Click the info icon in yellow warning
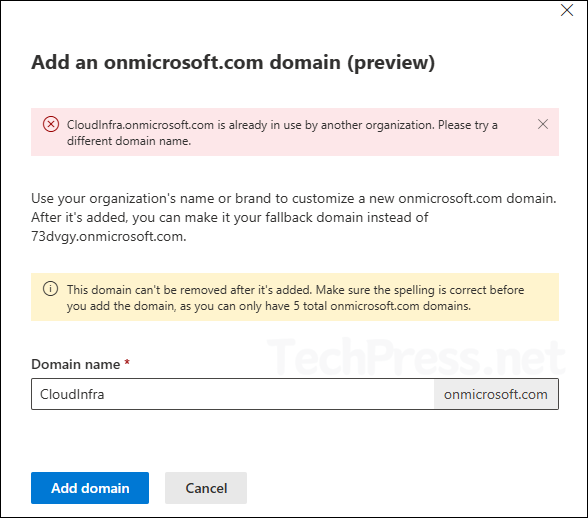 pyautogui.click(x=50, y=289)
